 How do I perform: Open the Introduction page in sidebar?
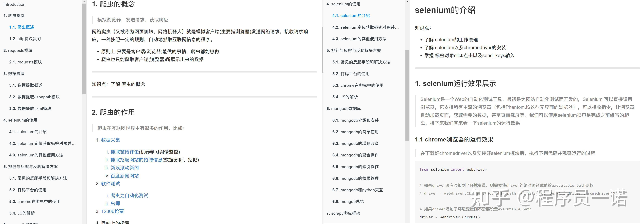click(14, 4)
